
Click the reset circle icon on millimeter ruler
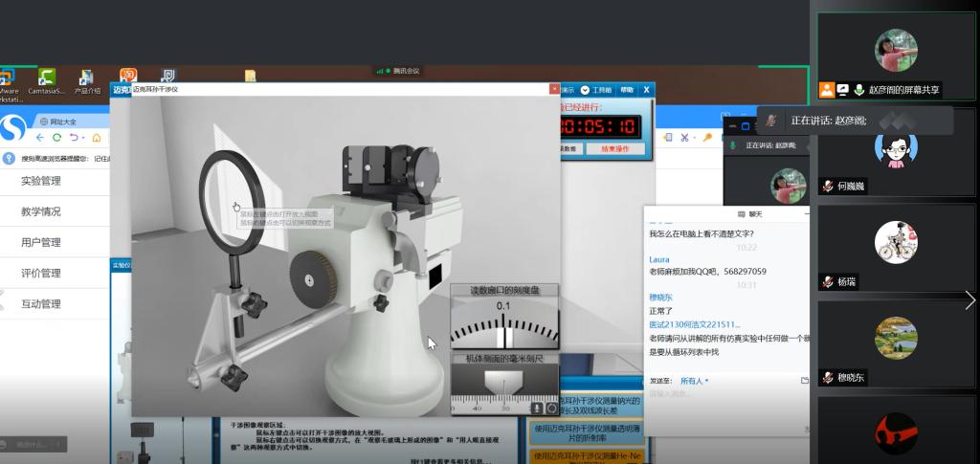[551, 409]
